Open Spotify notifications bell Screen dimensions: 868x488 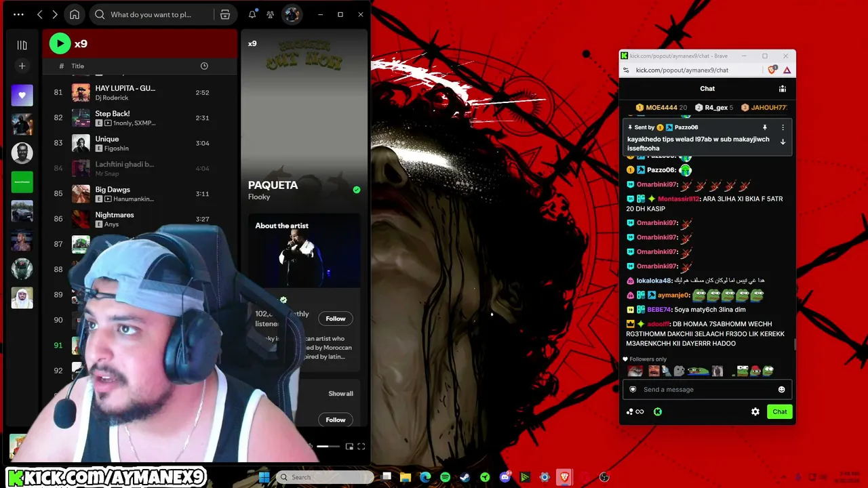coord(252,14)
